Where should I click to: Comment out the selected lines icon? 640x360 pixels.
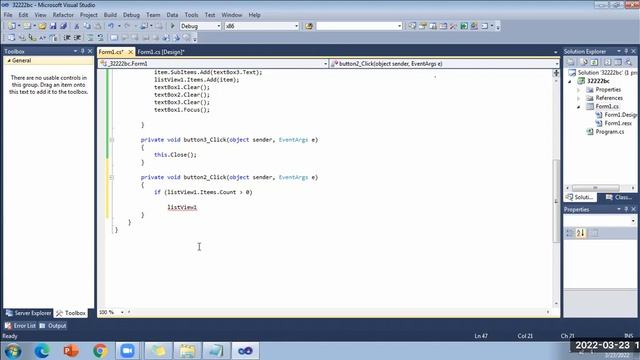tap(90, 38)
